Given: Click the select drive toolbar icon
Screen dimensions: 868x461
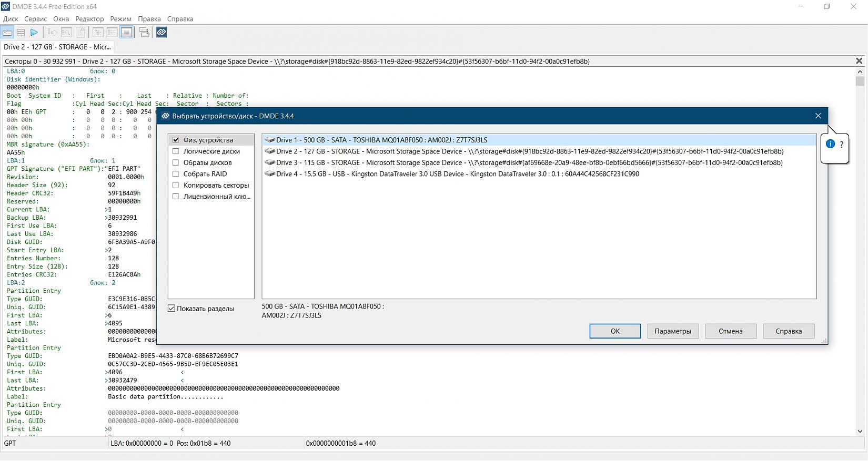Looking at the screenshot, I should click(x=7, y=33).
